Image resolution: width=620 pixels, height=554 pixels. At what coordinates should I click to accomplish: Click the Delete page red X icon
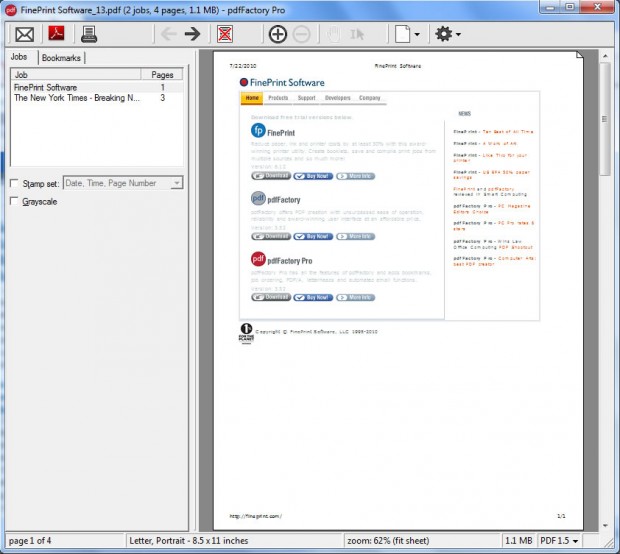click(225, 34)
